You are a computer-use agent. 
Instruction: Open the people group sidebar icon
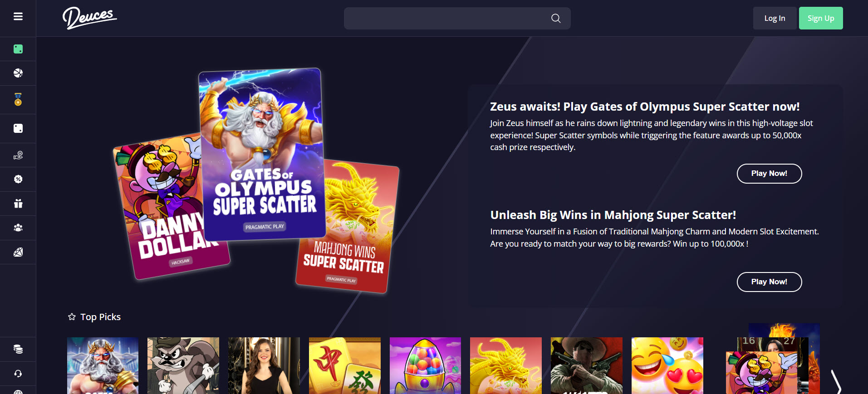tap(18, 228)
